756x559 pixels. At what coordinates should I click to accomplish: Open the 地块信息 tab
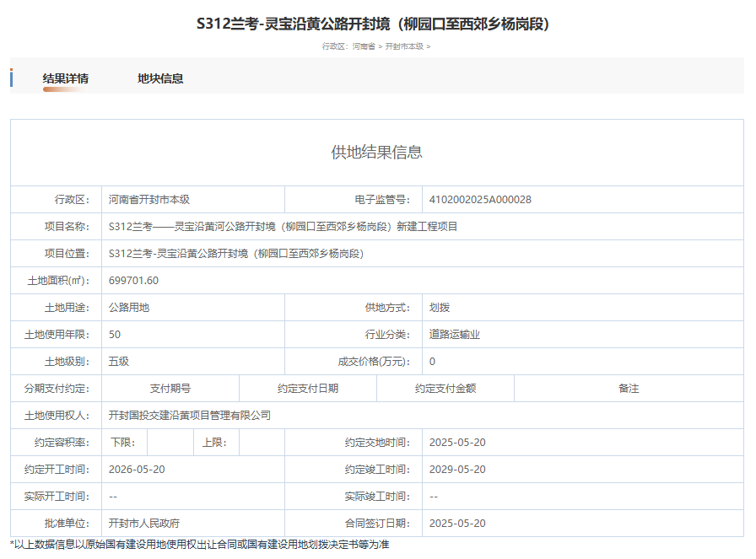(160, 78)
